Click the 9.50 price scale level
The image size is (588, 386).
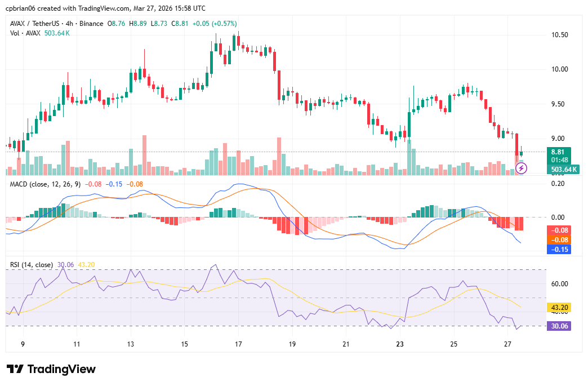[x=559, y=104]
